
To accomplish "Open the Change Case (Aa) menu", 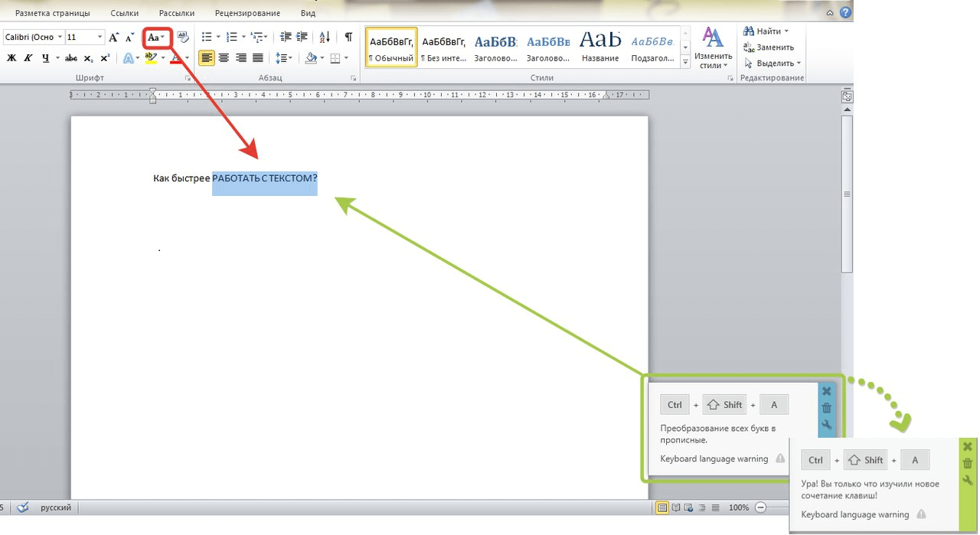I will point(155,38).
